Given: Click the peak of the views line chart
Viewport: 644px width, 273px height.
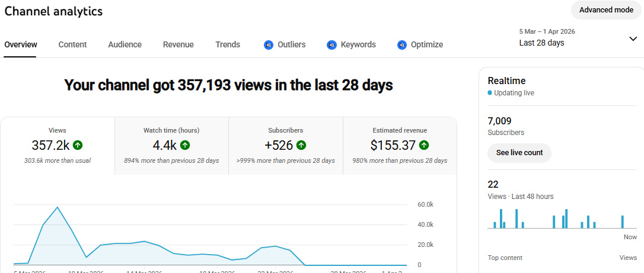Looking at the screenshot, I should [58, 207].
